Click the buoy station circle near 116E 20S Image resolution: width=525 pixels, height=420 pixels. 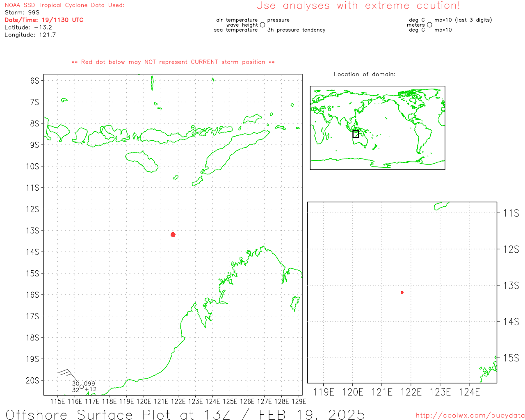coord(82,387)
